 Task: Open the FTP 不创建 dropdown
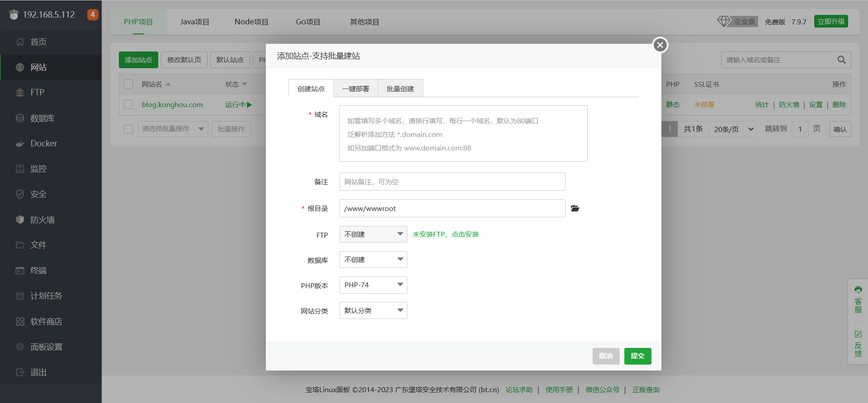(x=373, y=234)
